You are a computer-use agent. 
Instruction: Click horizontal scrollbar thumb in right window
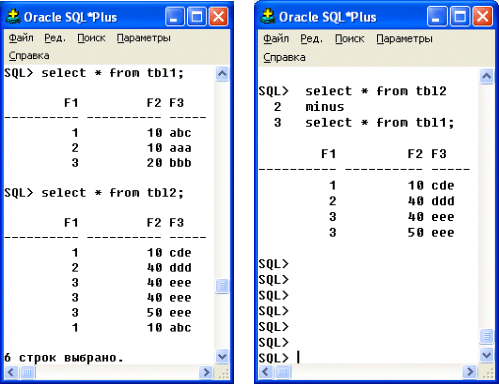pyautogui.click(x=283, y=371)
